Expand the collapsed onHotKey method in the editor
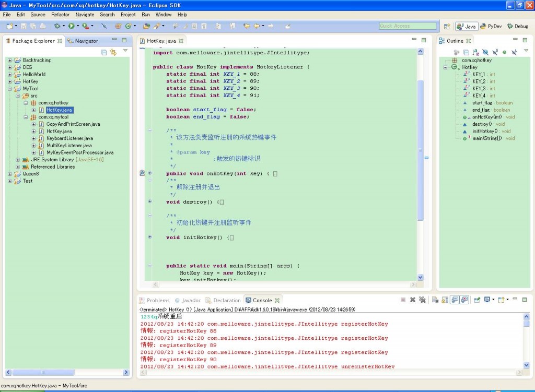Image resolution: width=535 pixels, height=392 pixels. coord(150,173)
